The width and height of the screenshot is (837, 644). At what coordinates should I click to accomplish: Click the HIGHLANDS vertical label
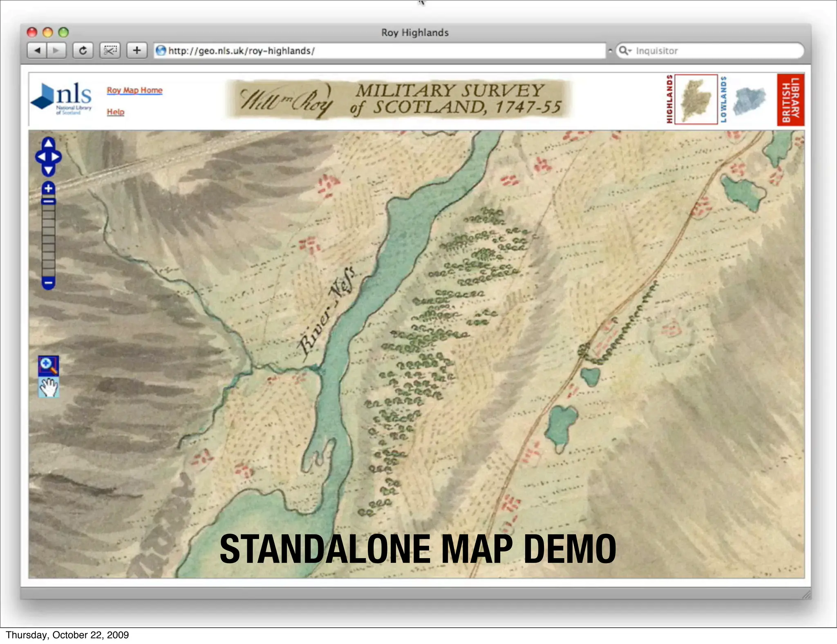click(x=669, y=99)
